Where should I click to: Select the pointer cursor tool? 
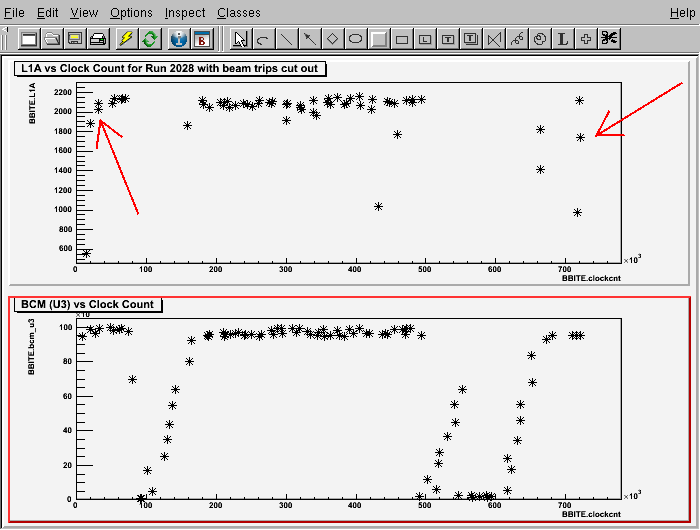tap(240, 39)
